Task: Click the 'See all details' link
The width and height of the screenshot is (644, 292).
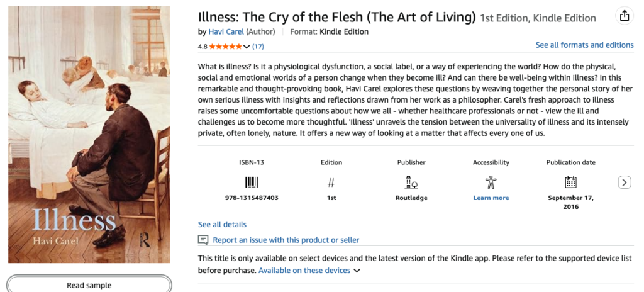Action: pos(222,225)
